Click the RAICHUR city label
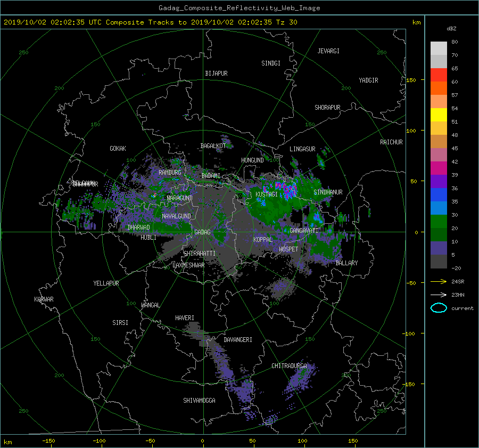Screen dimensions: 479x448 point(391,142)
